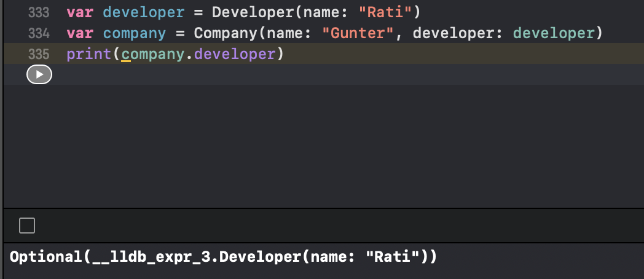Image resolution: width=644 pixels, height=279 pixels.
Task: Click the company variable name on line 334
Action: [x=135, y=33]
